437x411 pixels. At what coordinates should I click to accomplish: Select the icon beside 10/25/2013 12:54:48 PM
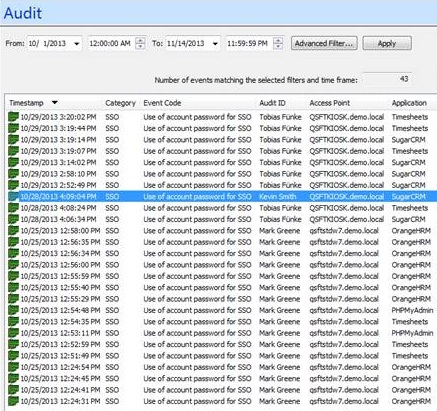click(13, 310)
